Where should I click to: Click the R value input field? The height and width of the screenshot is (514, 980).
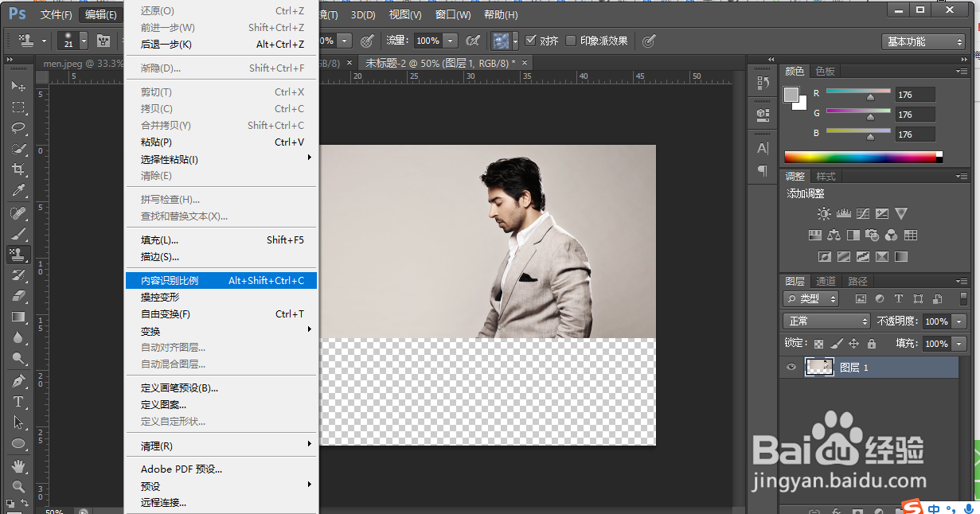915,95
